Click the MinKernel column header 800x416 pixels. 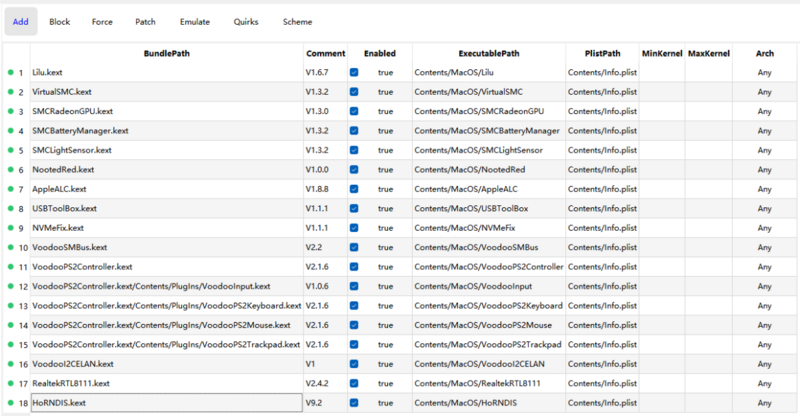click(x=662, y=53)
